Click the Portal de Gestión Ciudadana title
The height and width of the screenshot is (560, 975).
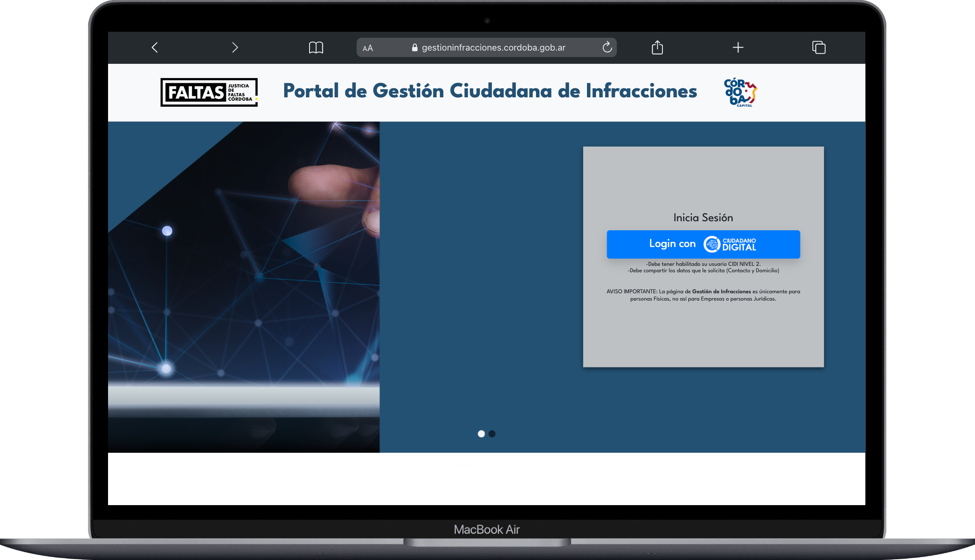(490, 91)
